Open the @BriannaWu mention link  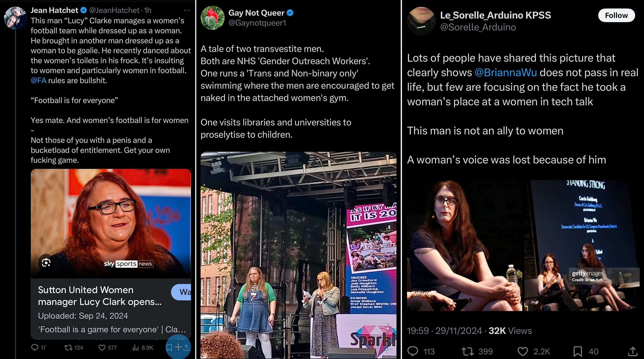506,72
